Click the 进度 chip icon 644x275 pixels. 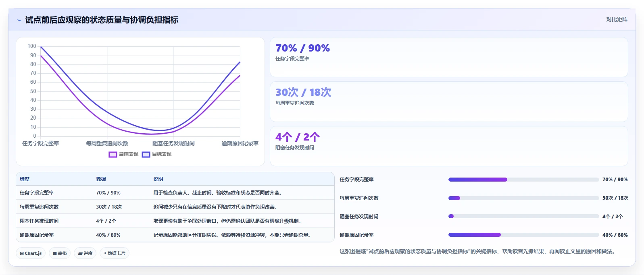[80, 254]
